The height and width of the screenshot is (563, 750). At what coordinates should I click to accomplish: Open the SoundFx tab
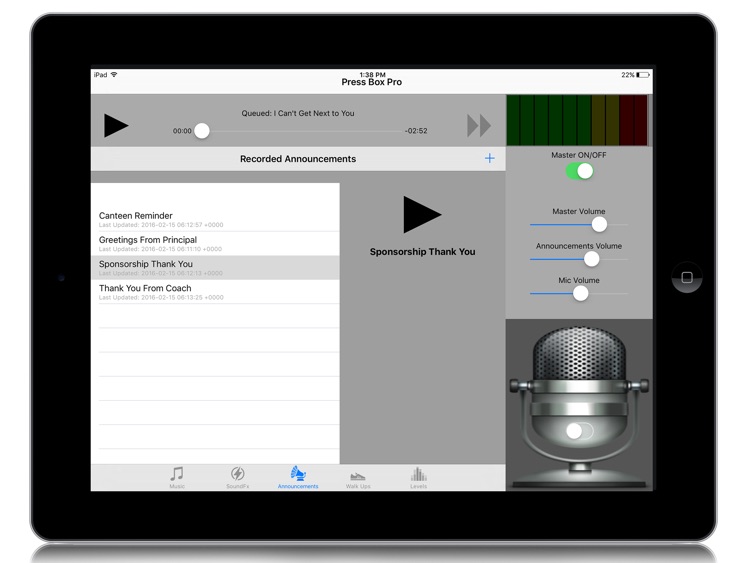238,477
